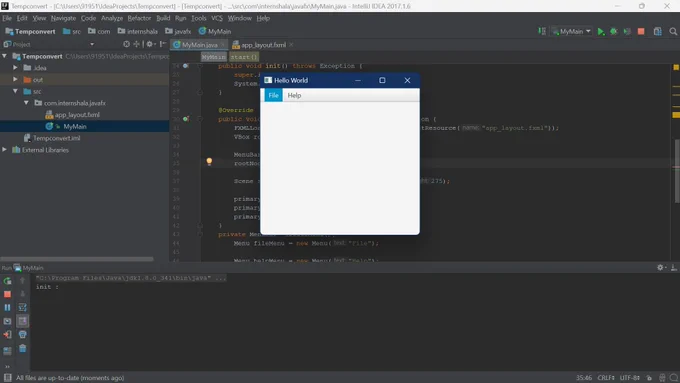Print the Run console output icon
680x383 pixels.
[x=23, y=335]
